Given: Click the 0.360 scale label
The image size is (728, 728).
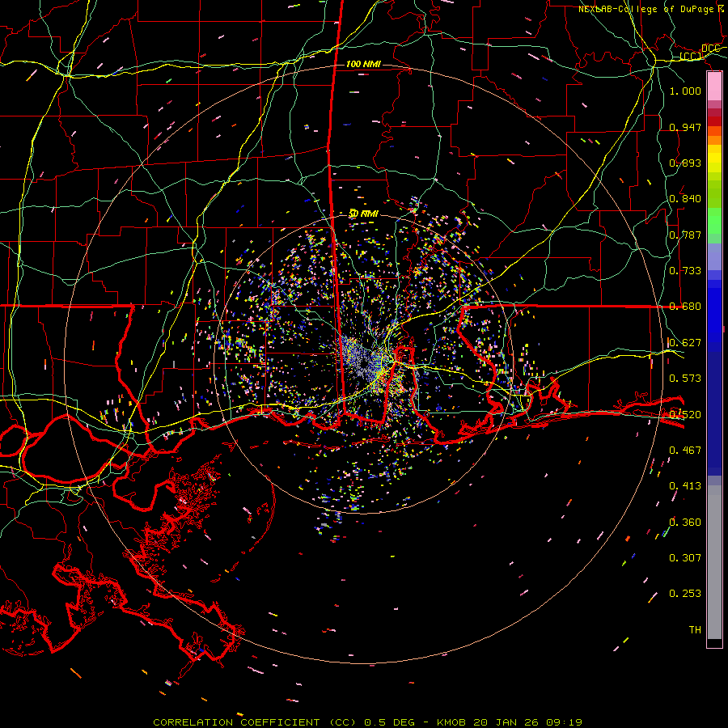Looking at the screenshot, I should [685, 523].
